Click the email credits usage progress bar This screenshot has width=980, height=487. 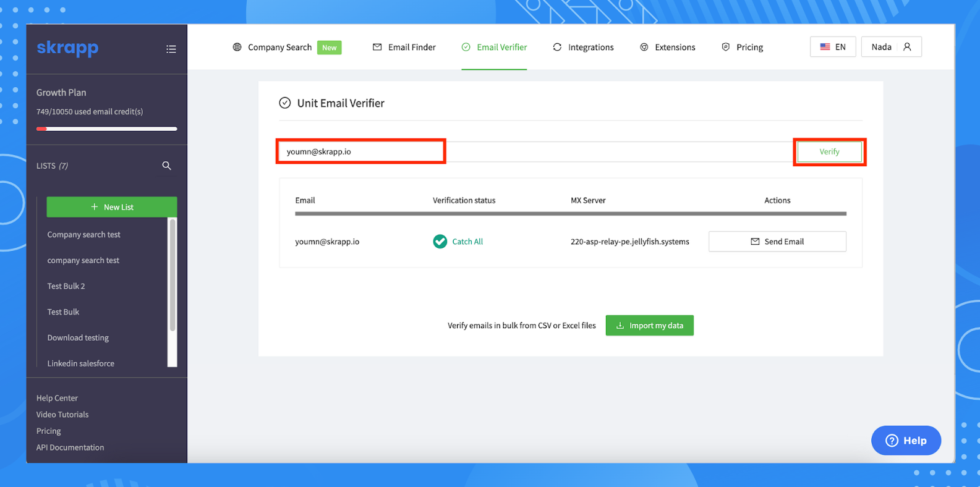(107, 129)
